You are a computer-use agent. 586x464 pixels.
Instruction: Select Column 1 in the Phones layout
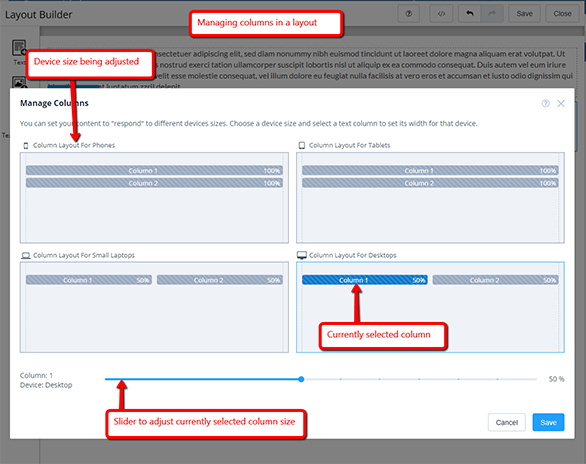coord(154,171)
